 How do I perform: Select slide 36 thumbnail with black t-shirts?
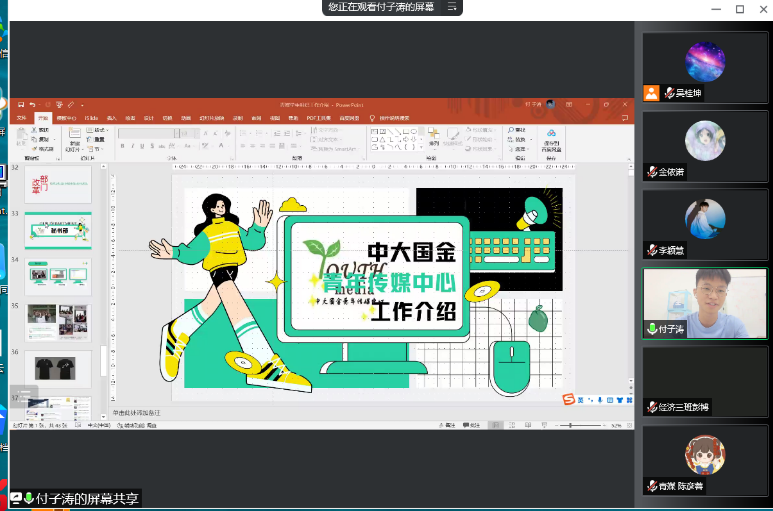[x=59, y=367]
